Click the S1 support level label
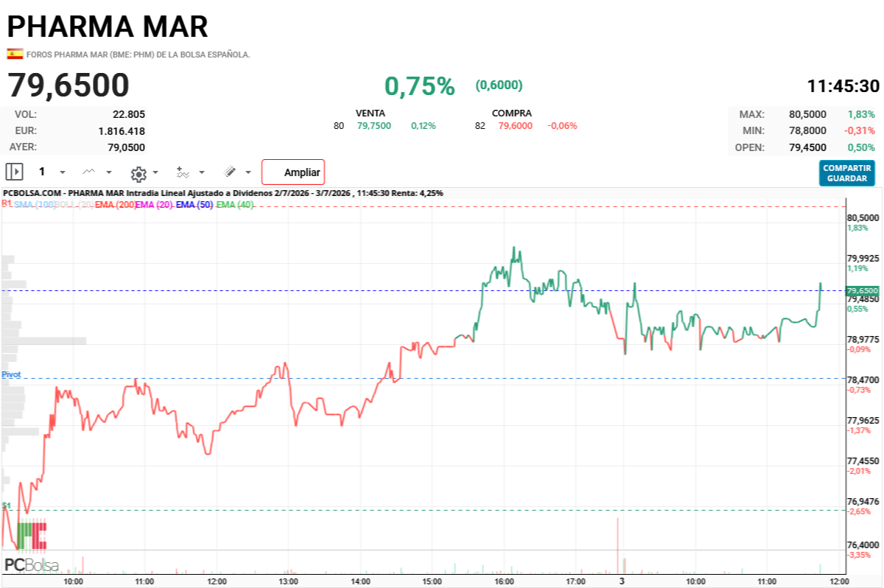 pos(6,505)
